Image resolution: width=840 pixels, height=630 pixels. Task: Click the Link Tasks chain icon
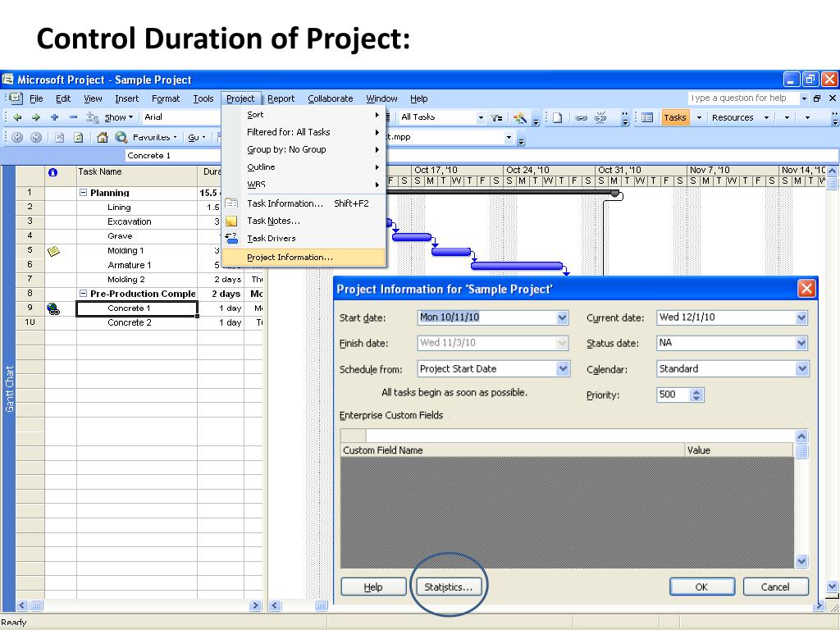pyautogui.click(x=582, y=118)
